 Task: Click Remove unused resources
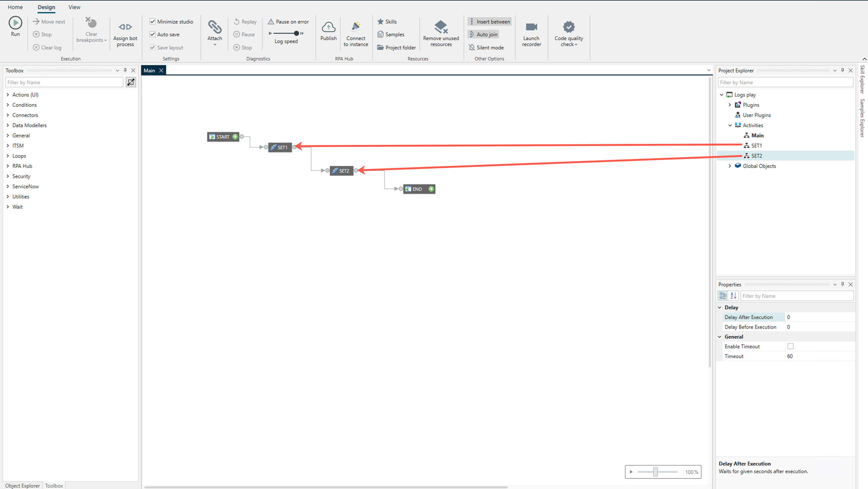[x=441, y=33]
